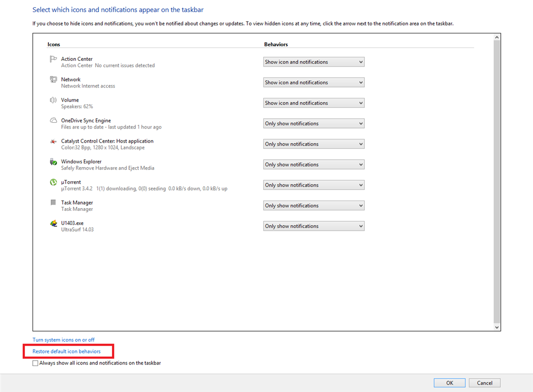
Task: Click the Network icon in the list
Action: (54, 80)
